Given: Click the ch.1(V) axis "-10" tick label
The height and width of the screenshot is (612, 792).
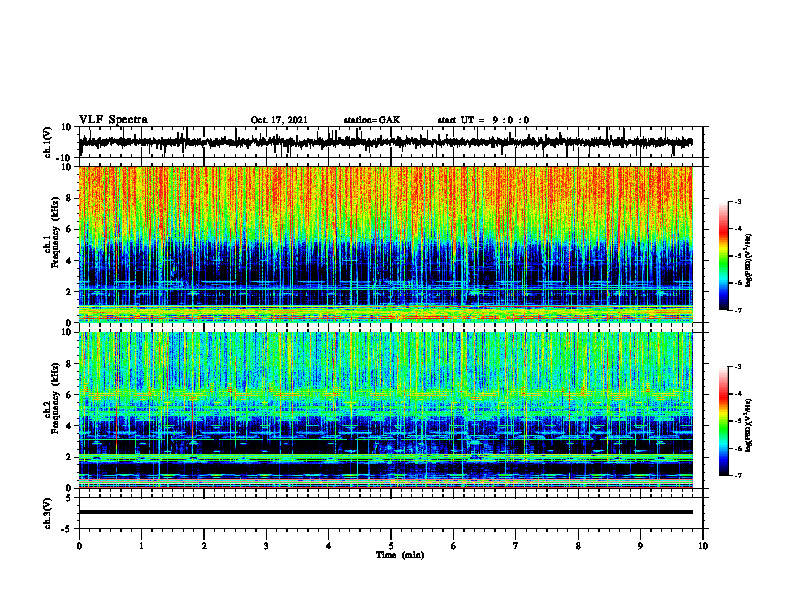Looking at the screenshot, I should click(x=65, y=157).
